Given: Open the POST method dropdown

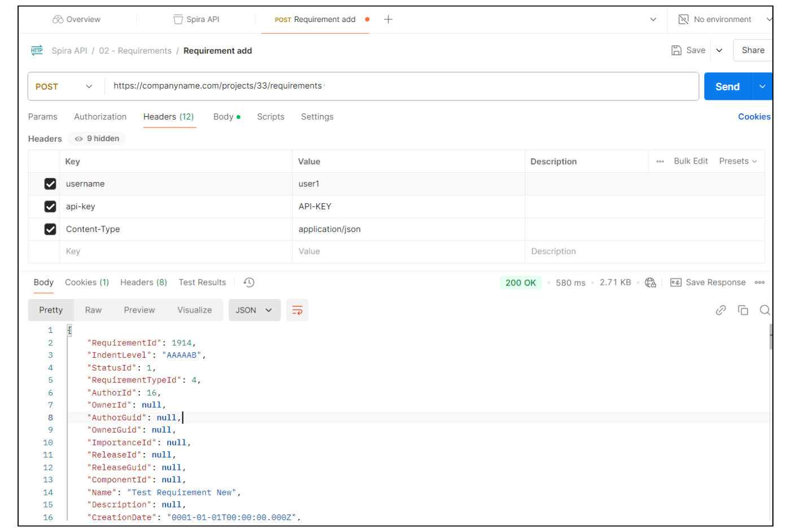Looking at the screenshot, I should point(64,86).
